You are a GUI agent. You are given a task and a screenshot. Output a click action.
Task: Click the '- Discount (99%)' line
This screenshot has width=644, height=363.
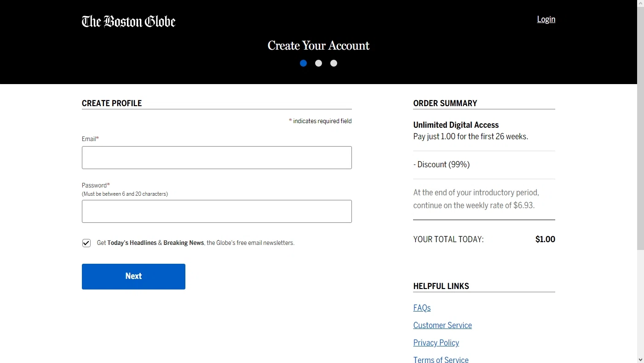click(x=442, y=164)
